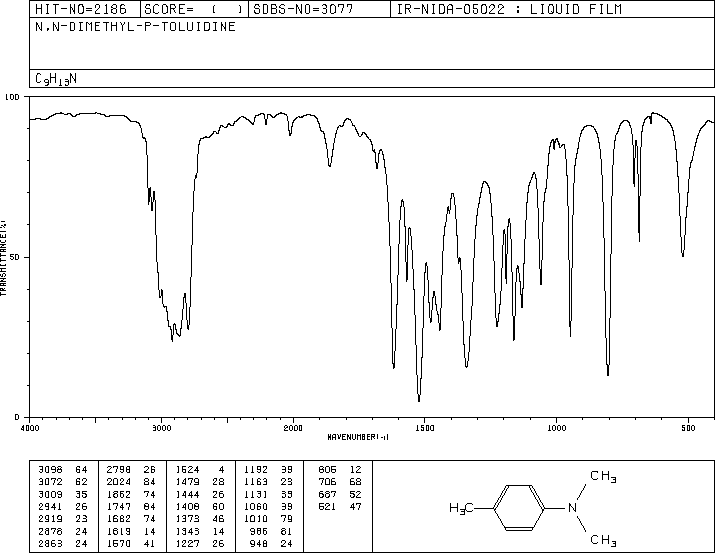This screenshot has height=553, width=715.
Task: Select the 1408 peak table entry
Action: (x=187, y=506)
